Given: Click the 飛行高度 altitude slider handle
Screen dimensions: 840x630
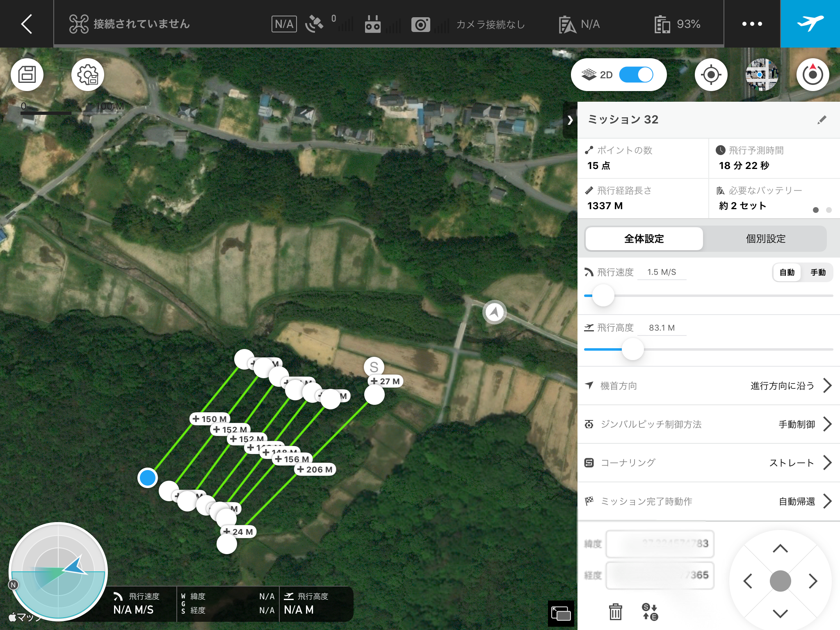Looking at the screenshot, I should click(x=632, y=349).
